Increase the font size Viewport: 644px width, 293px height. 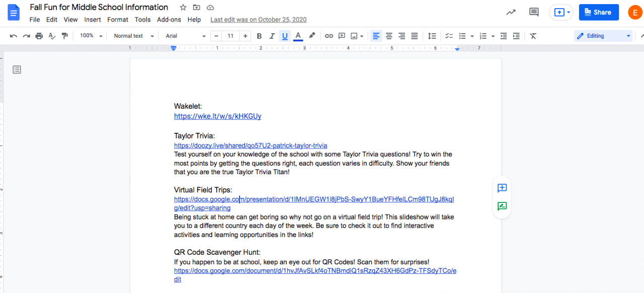click(x=245, y=36)
